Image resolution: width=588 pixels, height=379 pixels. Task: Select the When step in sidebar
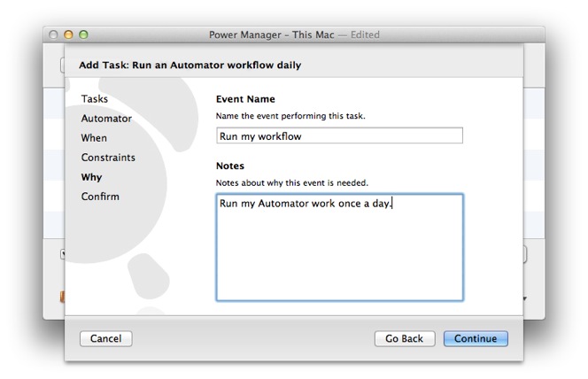(x=94, y=138)
